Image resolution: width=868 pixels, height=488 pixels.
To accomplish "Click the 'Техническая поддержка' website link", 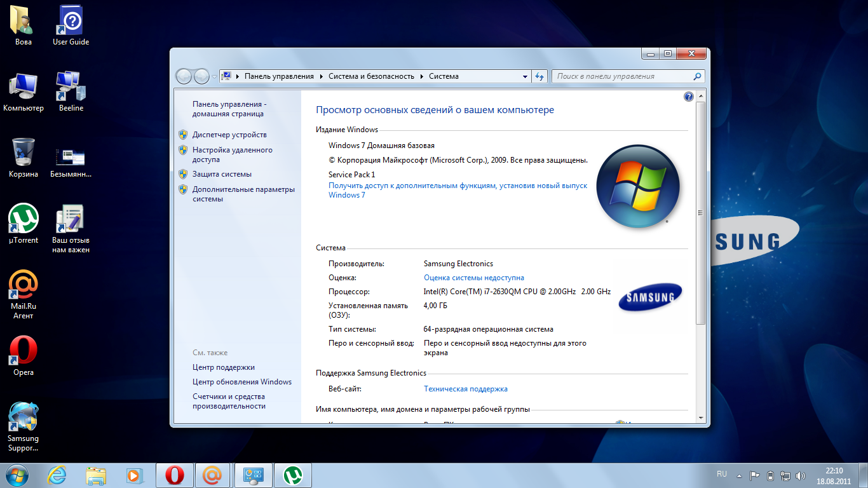I will pos(465,389).
